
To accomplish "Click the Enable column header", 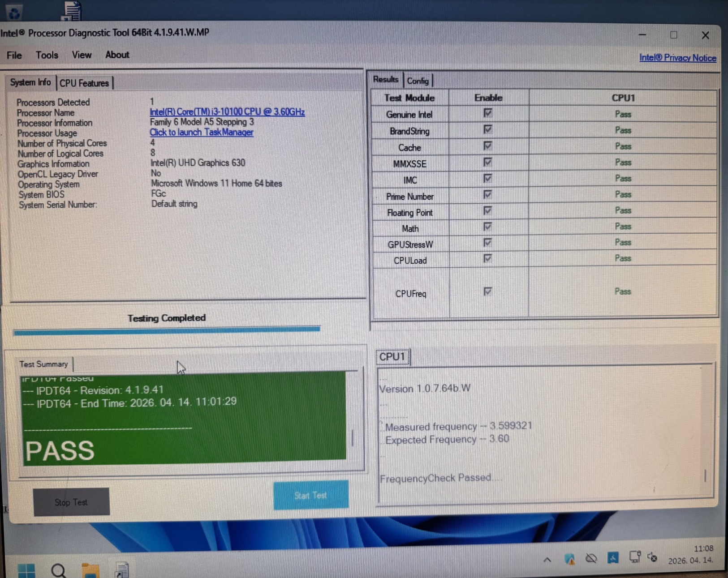I will click(x=488, y=98).
